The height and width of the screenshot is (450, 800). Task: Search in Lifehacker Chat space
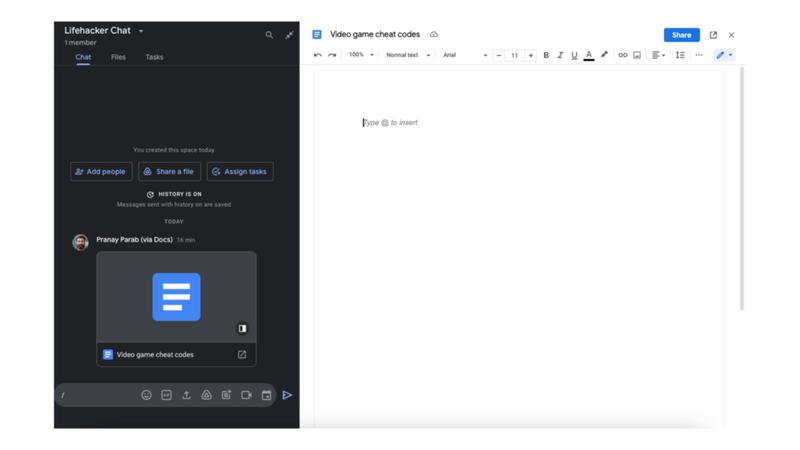click(269, 35)
